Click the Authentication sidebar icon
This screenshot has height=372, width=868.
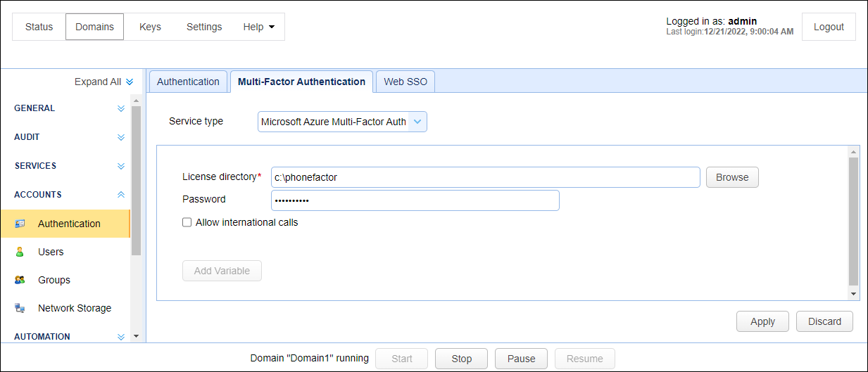point(20,224)
